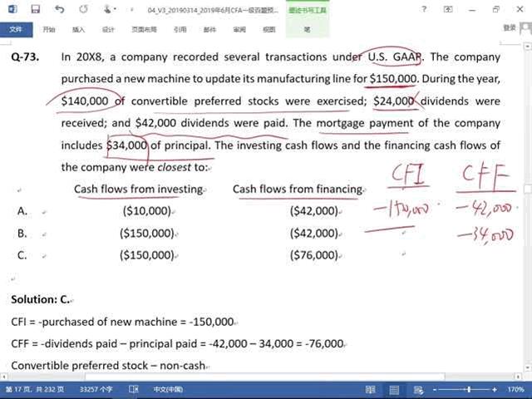Switch to the 审阅 (Review) tab
The height and width of the screenshot is (399, 532).
tap(239, 30)
